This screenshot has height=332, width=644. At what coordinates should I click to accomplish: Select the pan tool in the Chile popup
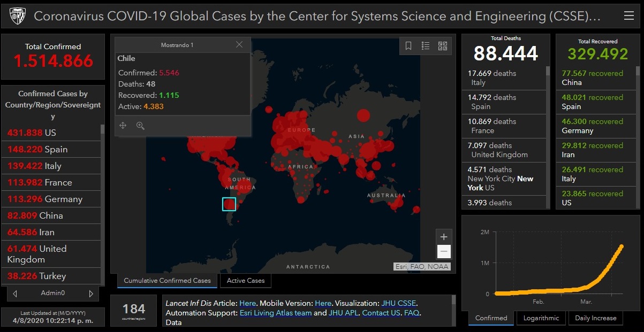click(x=123, y=125)
